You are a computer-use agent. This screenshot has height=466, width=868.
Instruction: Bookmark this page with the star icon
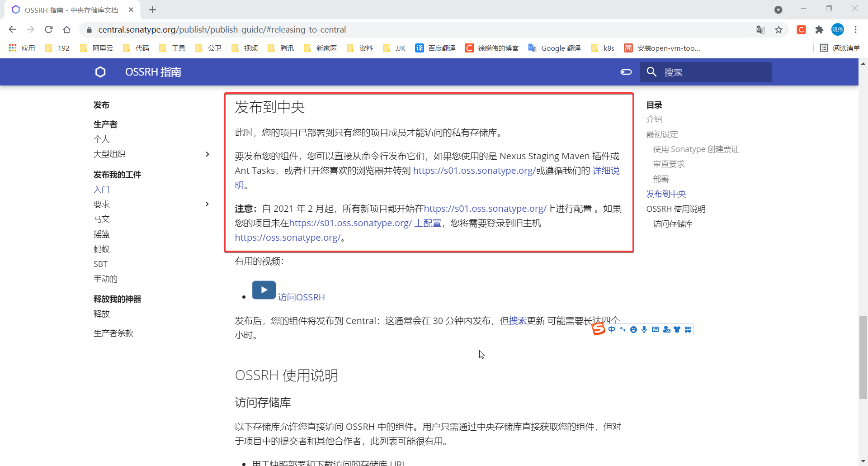pos(778,29)
